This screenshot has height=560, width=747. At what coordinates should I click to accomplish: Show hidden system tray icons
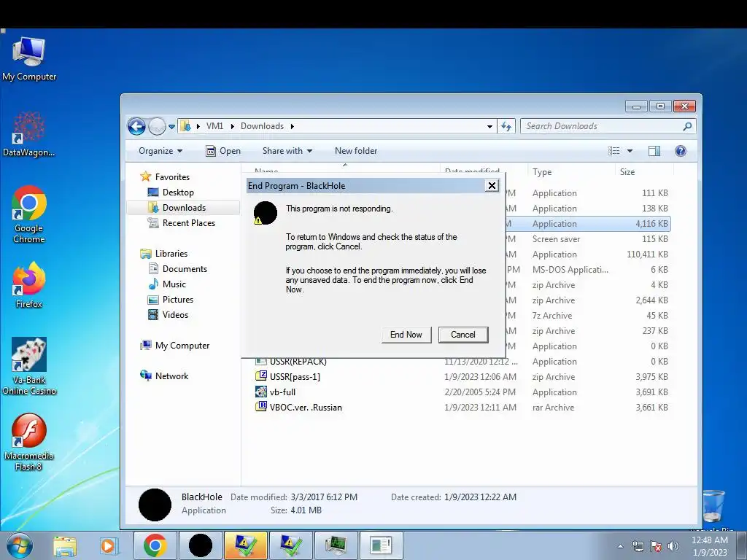coord(620,546)
